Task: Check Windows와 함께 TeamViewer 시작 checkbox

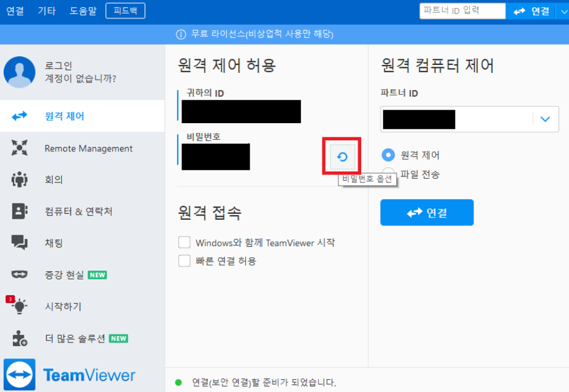Action: tap(185, 242)
